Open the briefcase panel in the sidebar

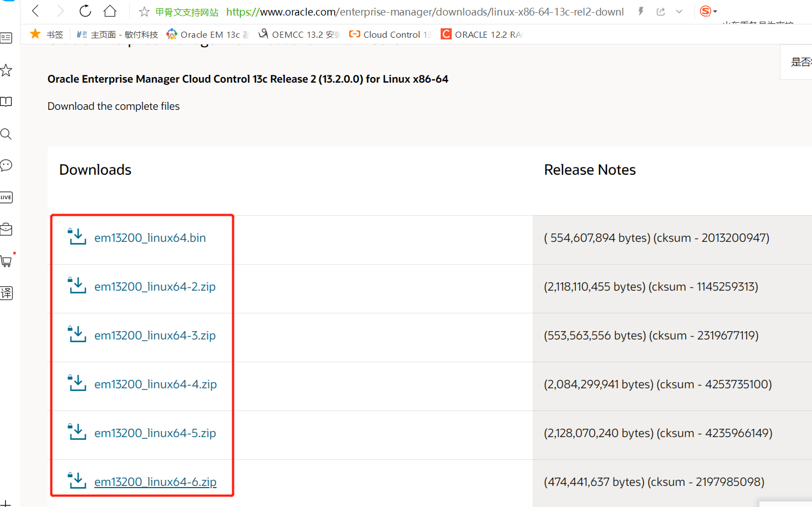[x=7, y=229]
